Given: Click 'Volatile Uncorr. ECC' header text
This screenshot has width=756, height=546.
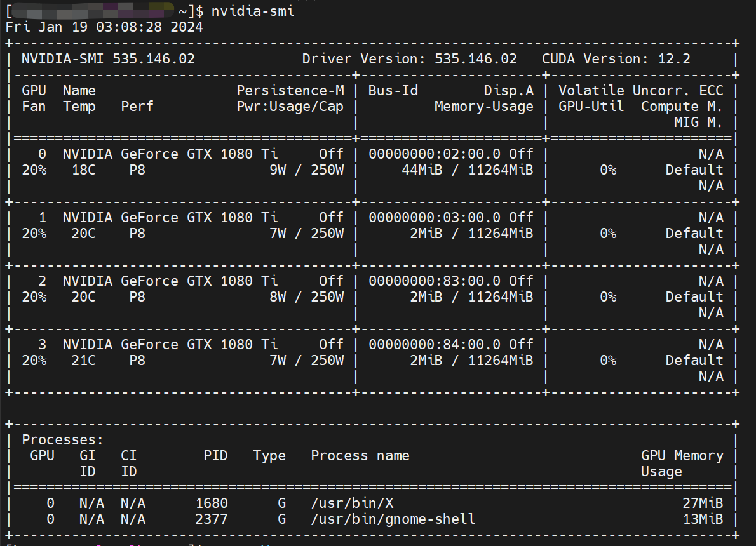Looking at the screenshot, I should (641, 91).
